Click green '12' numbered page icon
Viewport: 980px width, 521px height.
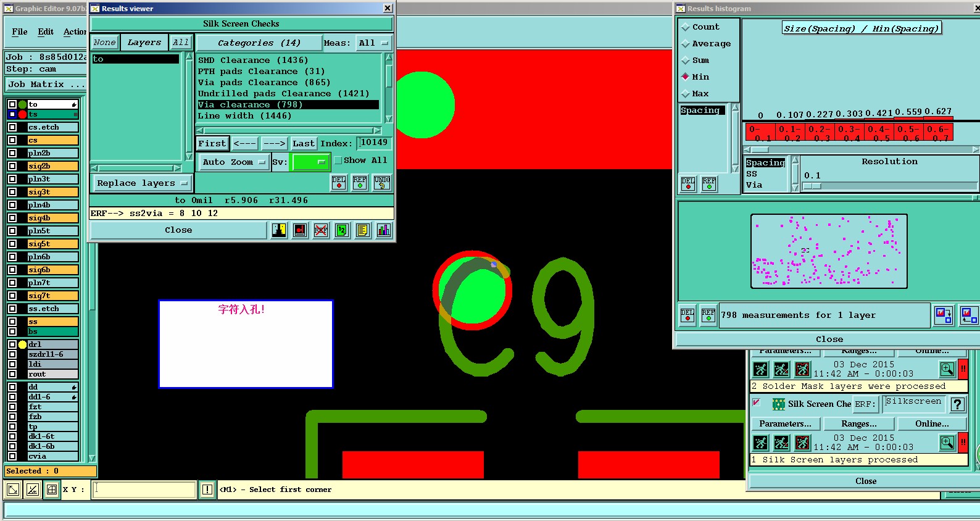click(342, 230)
